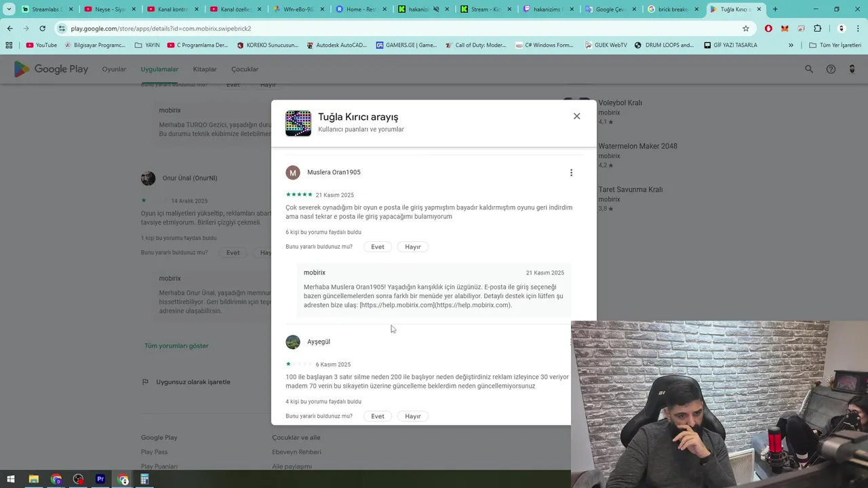Click Muslera Oran1905 avatar letter M
Image resolution: width=868 pixels, height=488 pixels.
pos(293,173)
